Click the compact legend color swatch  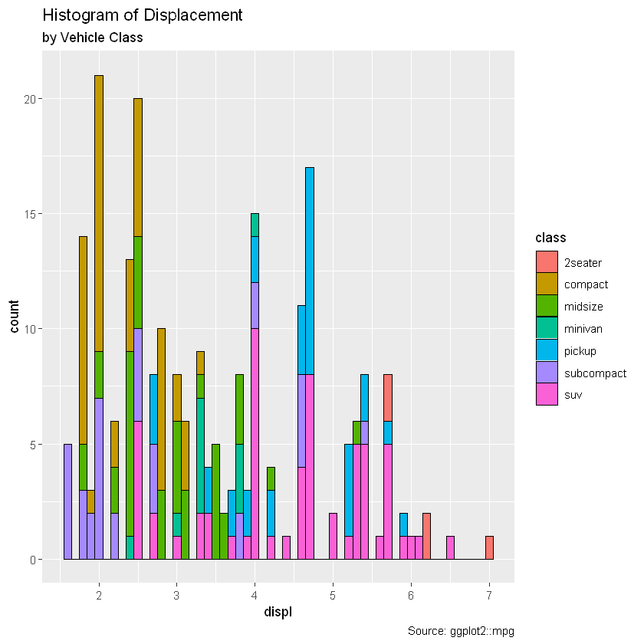[x=547, y=284]
